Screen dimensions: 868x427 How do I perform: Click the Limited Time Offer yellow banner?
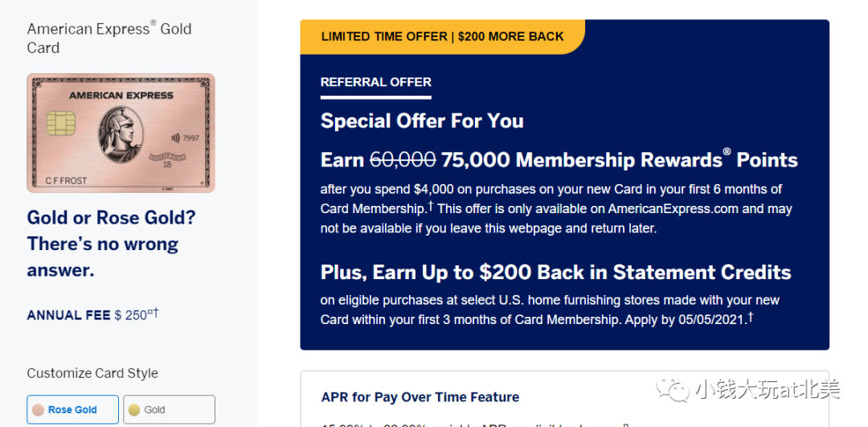(x=442, y=36)
